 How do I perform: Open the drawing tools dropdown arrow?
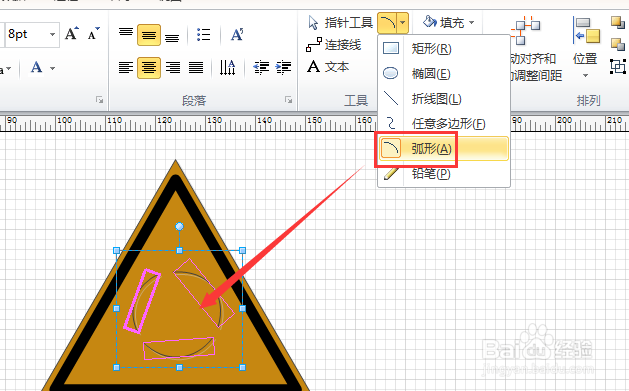pos(403,23)
